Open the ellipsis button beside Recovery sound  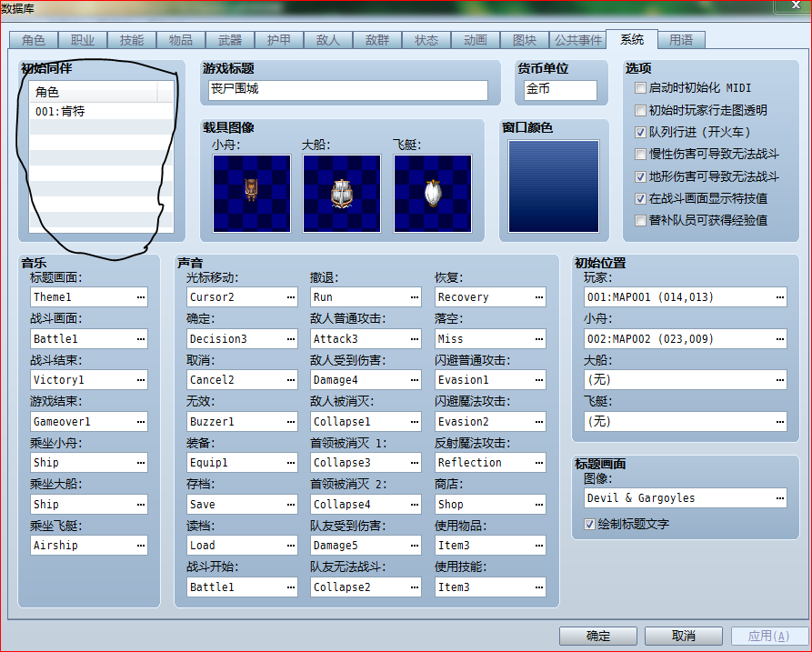[539, 297]
